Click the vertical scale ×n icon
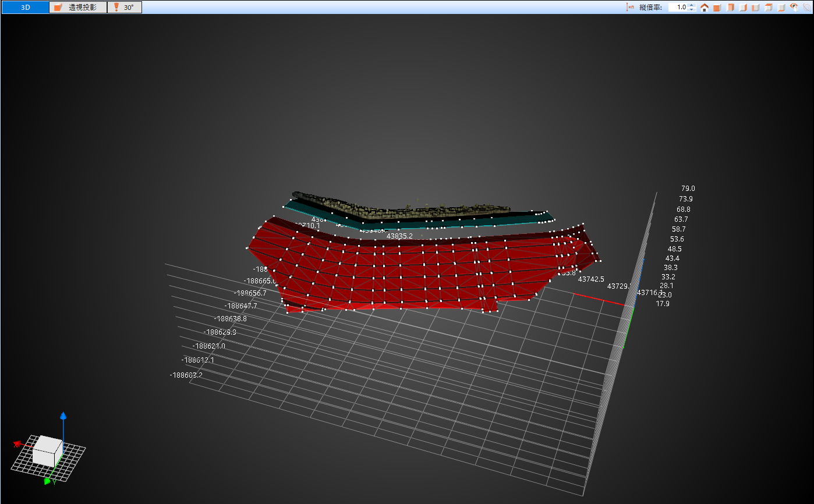The image size is (814, 504). coord(630,8)
